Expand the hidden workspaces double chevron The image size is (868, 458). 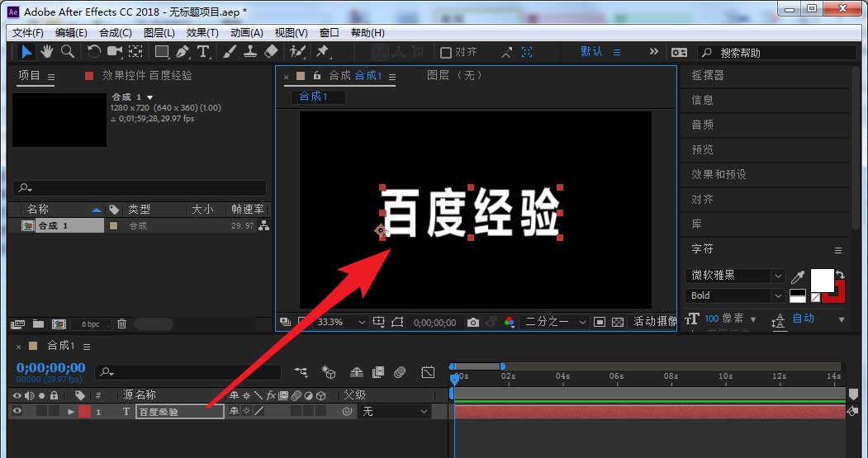pos(654,51)
